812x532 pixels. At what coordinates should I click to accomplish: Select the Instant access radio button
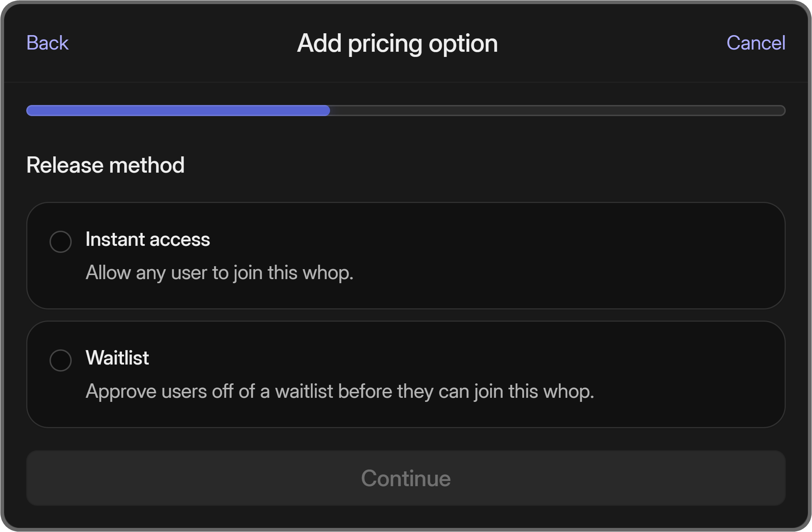(x=61, y=242)
